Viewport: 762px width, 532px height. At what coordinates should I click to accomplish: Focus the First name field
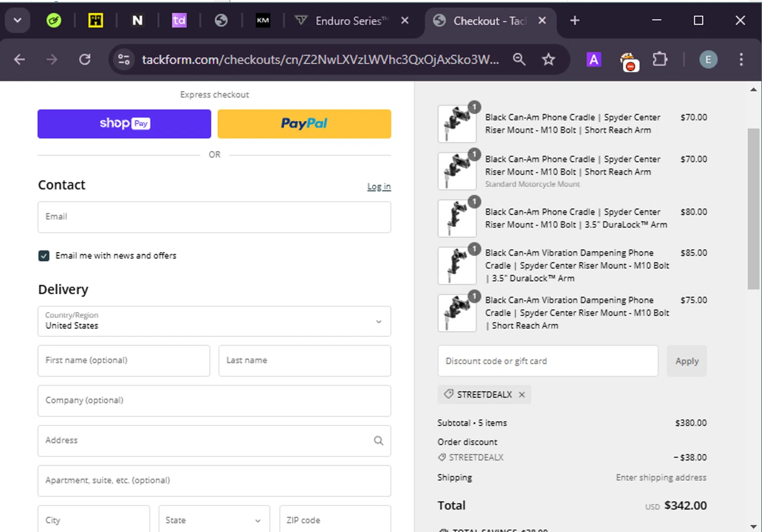click(124, 361)
